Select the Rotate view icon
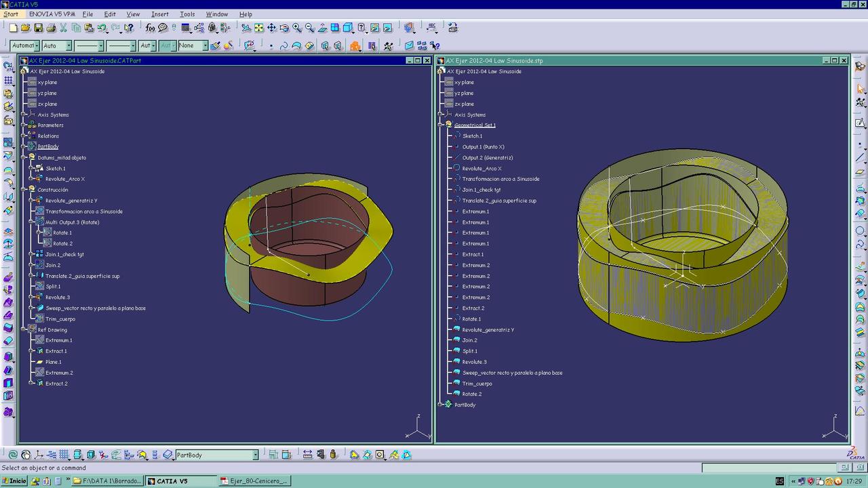 284,28
